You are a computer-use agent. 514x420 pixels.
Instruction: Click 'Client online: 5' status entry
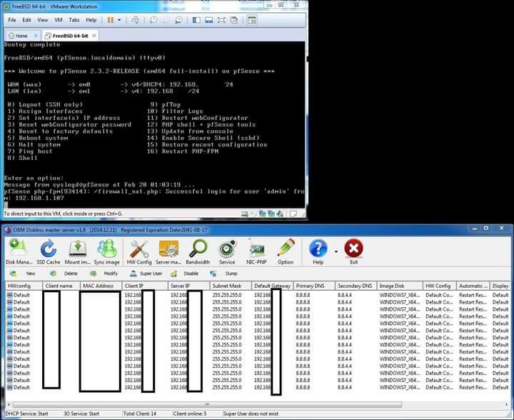tap(190, 414)
